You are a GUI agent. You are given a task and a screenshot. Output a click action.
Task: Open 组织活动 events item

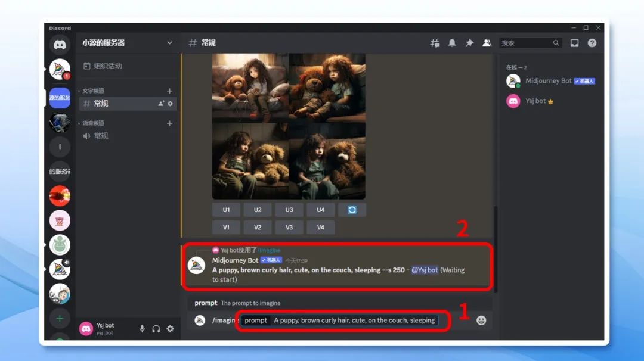point(128,66)
